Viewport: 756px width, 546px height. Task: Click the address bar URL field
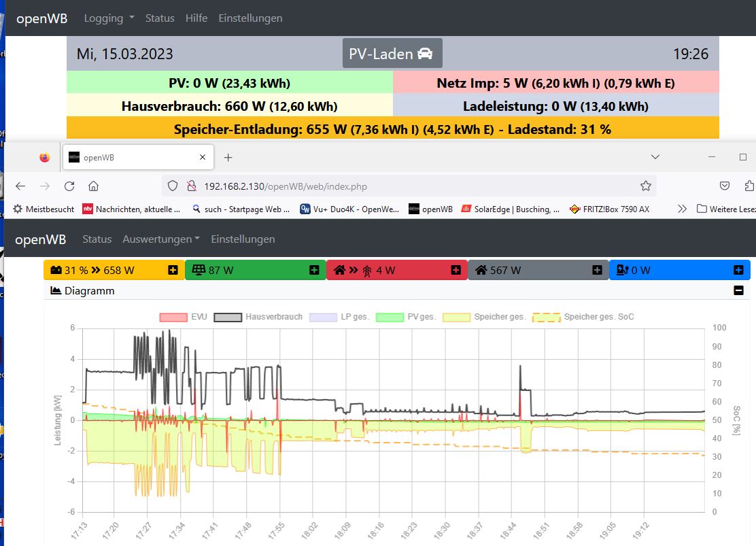[x=408, y=186]
